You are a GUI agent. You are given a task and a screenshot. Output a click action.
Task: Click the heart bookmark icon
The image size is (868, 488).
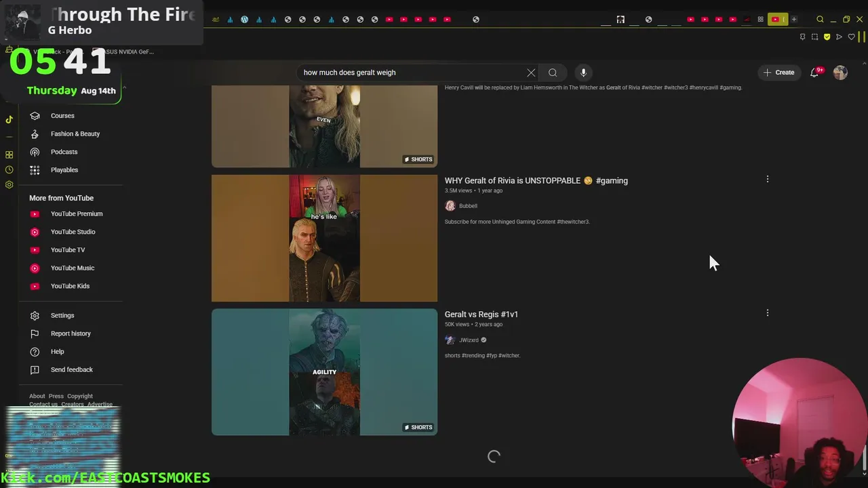pos(851,37)
